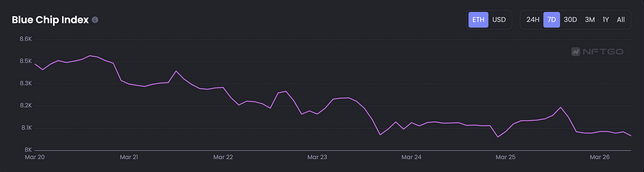This screenshot has width=644, height=172.
Task: Click the Mar 25 date label
Action: pos(506,157)
